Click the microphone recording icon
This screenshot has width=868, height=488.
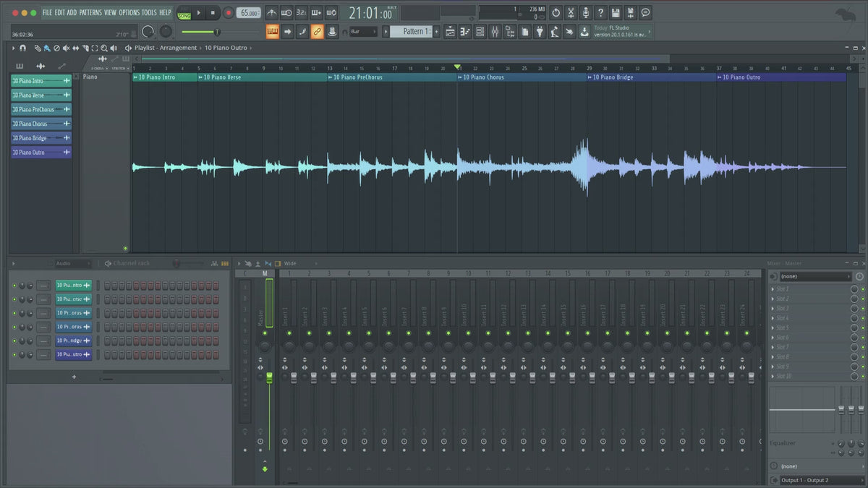[x=585, y=13]
